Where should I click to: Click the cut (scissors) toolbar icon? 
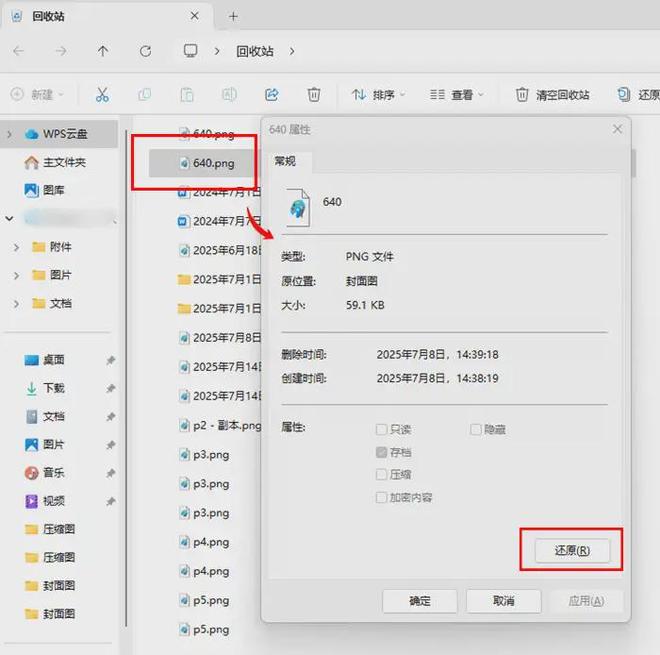point(102,95)
